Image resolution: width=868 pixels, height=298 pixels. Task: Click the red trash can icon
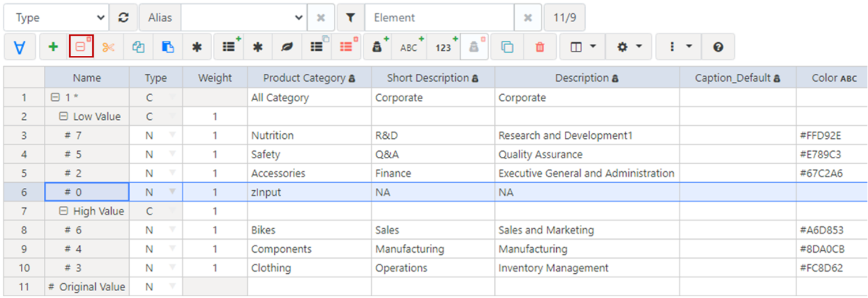coord(540,47)
